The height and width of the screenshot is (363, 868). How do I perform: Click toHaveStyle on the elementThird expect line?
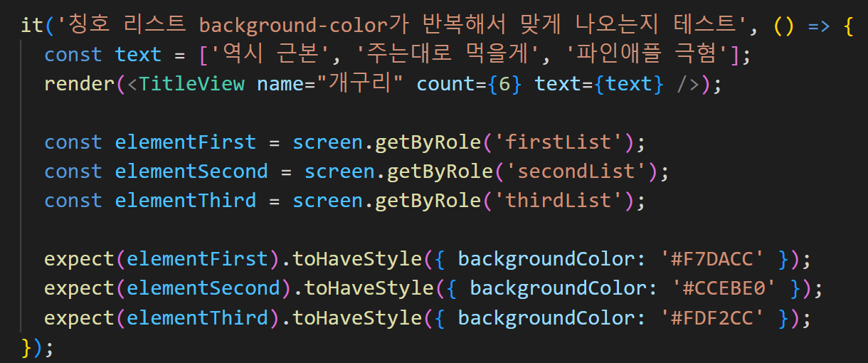[358, 317]
